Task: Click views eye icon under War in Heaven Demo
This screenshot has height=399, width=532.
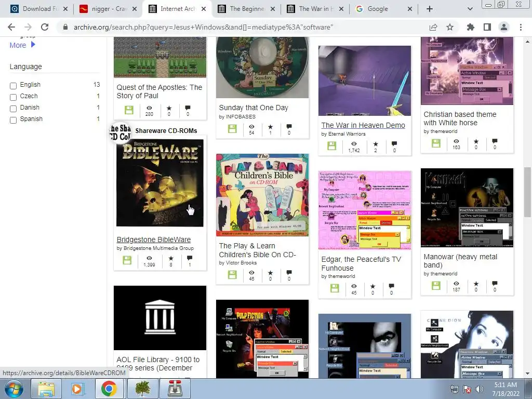Action: 354,144
